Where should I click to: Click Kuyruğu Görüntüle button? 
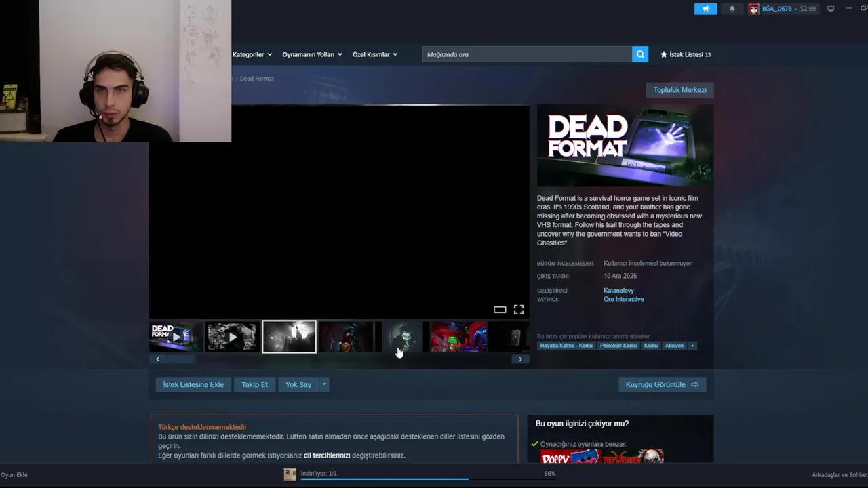[x=662, y=384]
